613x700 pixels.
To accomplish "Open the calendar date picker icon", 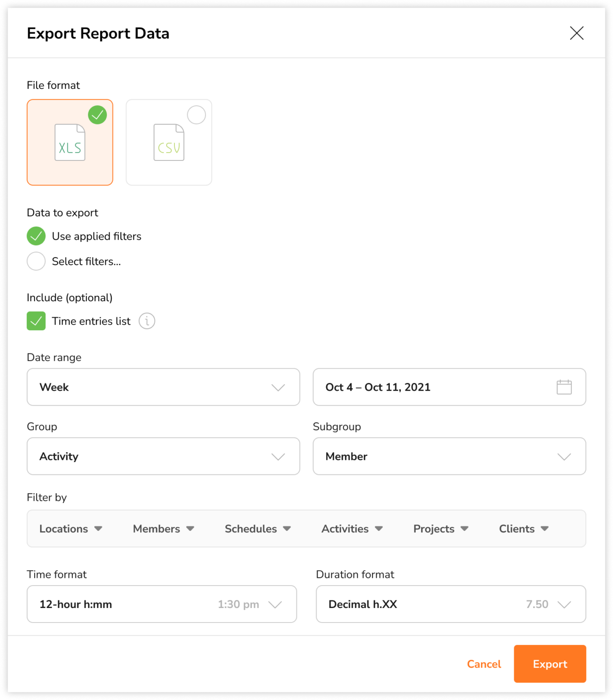I will [x=564, y=387].
